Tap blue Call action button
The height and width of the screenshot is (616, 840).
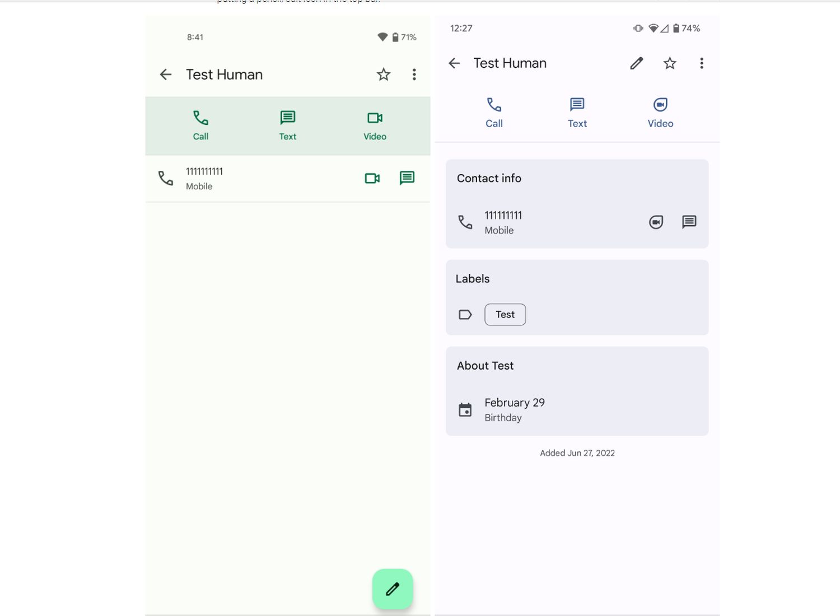(x=494, y=113)
